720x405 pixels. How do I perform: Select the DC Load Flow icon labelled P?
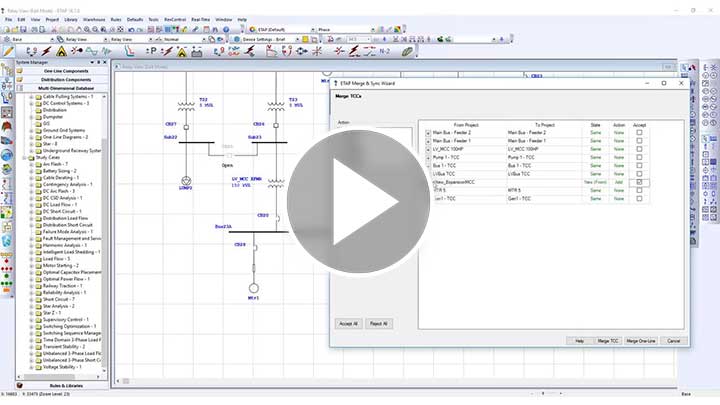coord(152,51)
